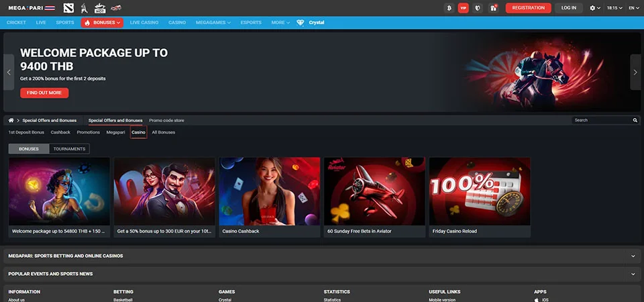Click the gift box bonus icon

tap(493, 8)
